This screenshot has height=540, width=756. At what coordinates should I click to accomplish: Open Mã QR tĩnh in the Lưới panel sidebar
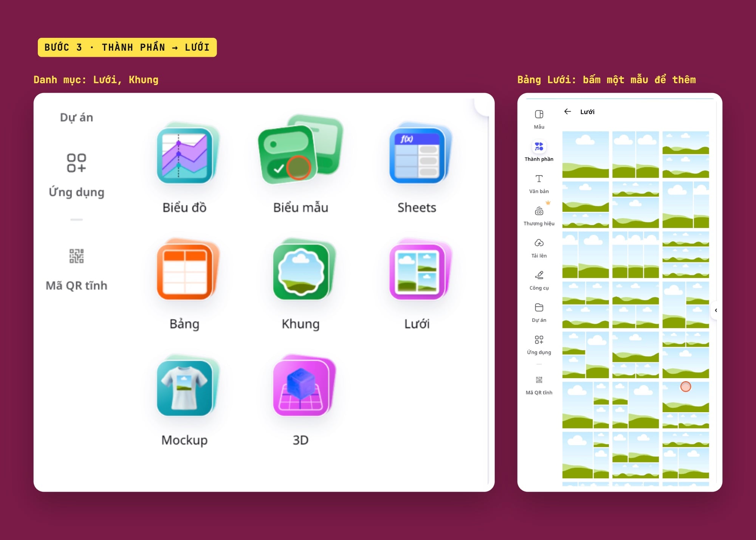pyautogui.click(x=539, y=386)
